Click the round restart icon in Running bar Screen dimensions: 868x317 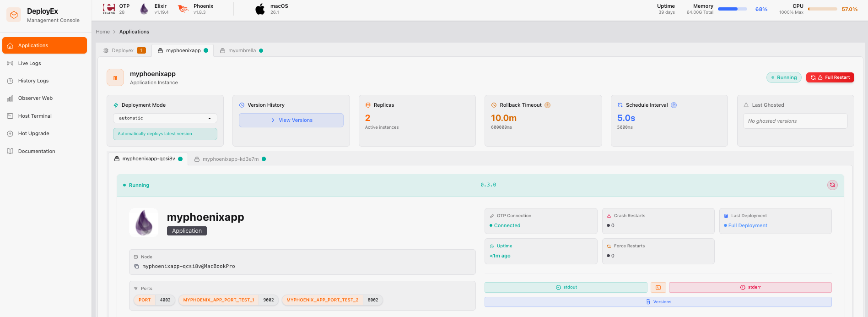point(832,185)
